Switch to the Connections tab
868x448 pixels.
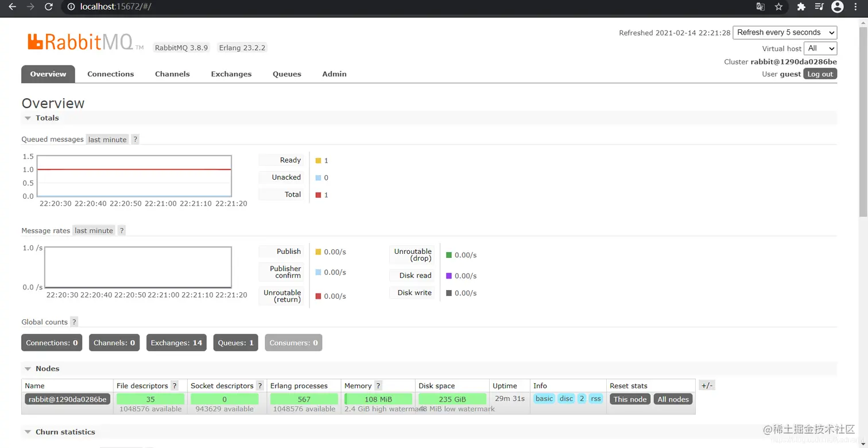110,74
